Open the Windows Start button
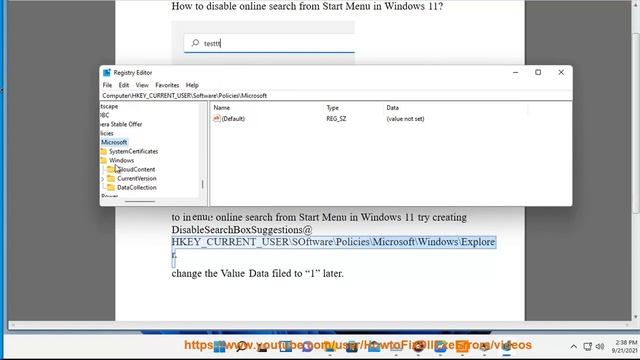Image resolution: width=640 pixels, height=360 pixels. point(219,347)
